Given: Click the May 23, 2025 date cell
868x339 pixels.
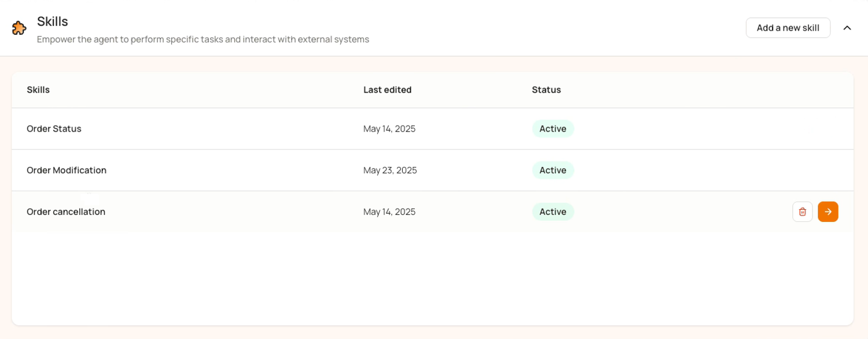Looking at the screenshot, I should point(390,170).
